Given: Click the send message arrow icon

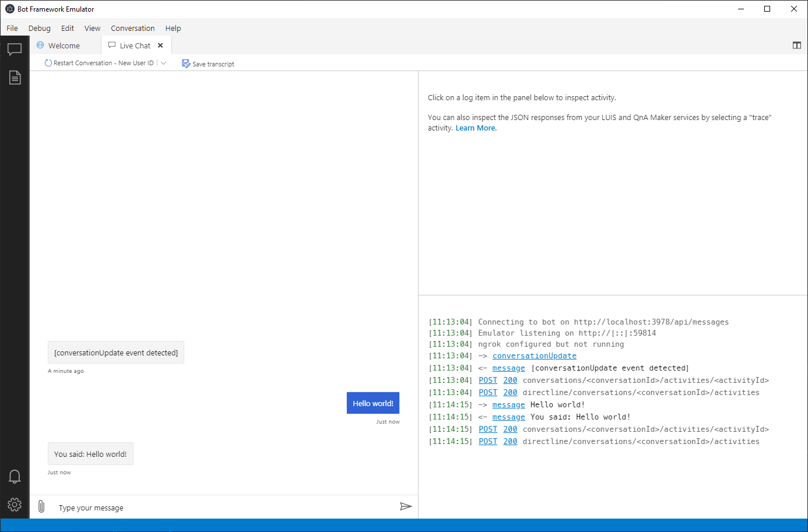Looking at the screenshot, I should coord(406,506).
